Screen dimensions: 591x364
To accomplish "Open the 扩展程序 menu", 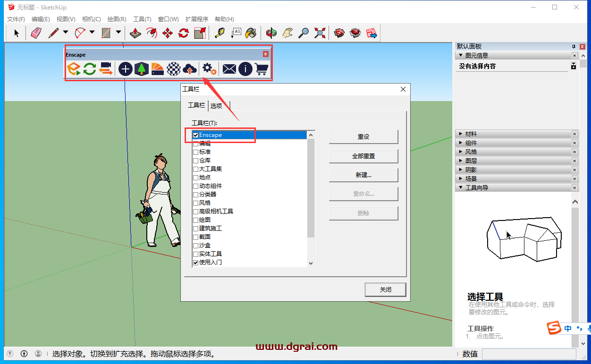I will click(196, 19).
